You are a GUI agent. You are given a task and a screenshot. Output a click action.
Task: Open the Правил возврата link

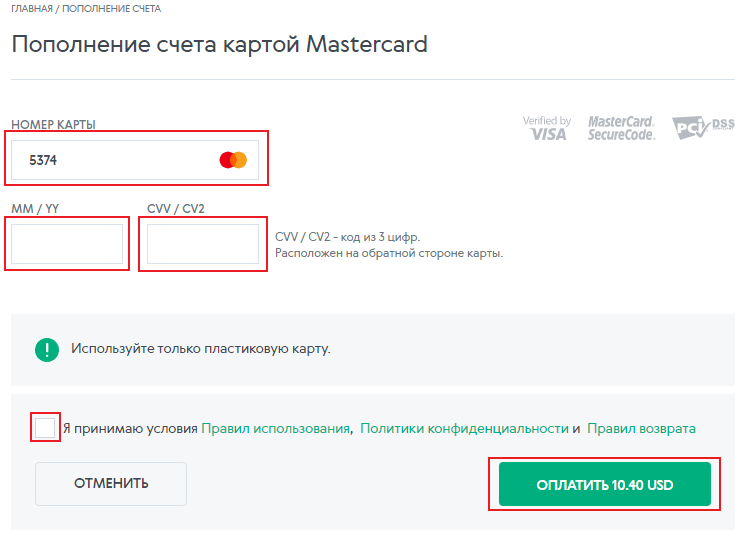(x=641, y=428)
